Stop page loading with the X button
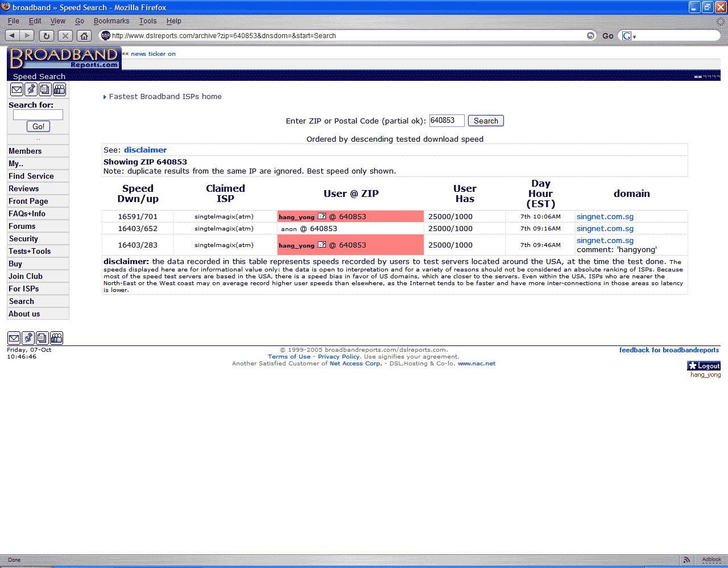 coord(65,35)
